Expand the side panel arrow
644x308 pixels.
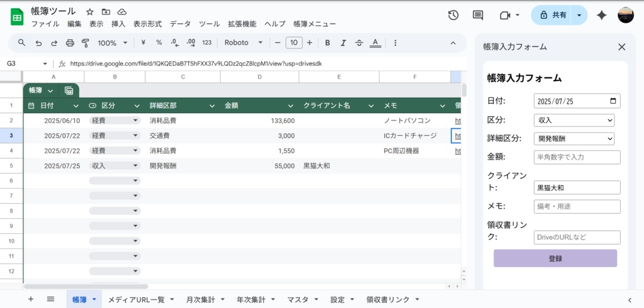tap(630, 300)
